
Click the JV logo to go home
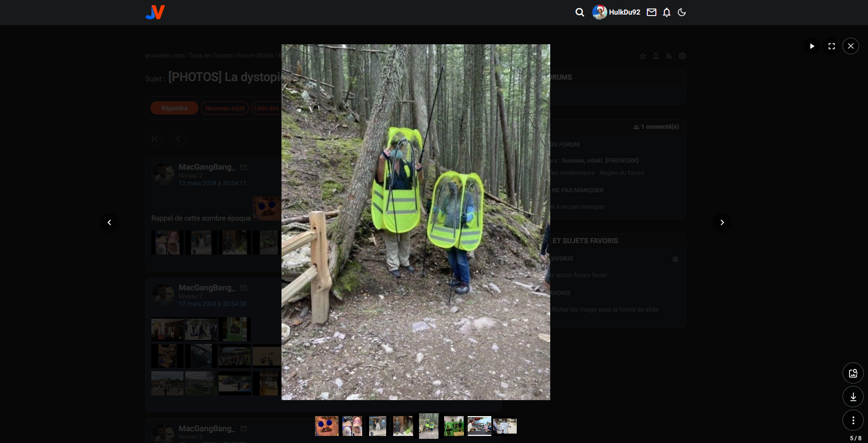pos(155,12)
